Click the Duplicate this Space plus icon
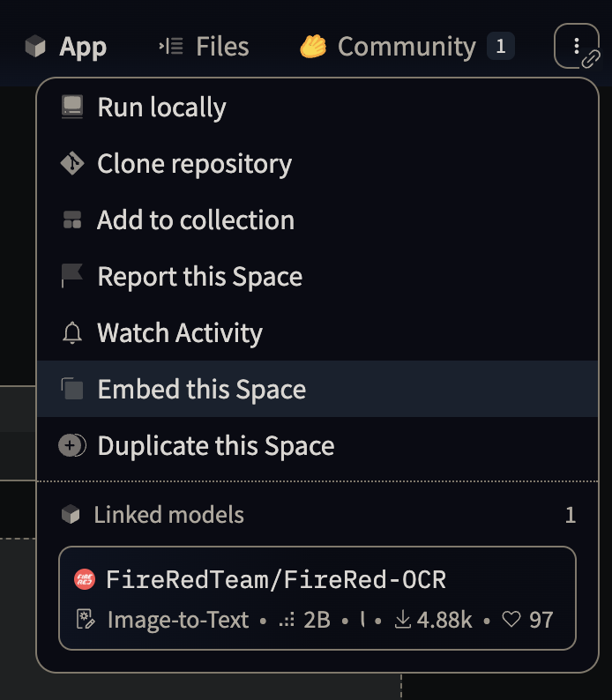Image resolution: width=612 pixels, height=700 pixels. click(72, 446)
